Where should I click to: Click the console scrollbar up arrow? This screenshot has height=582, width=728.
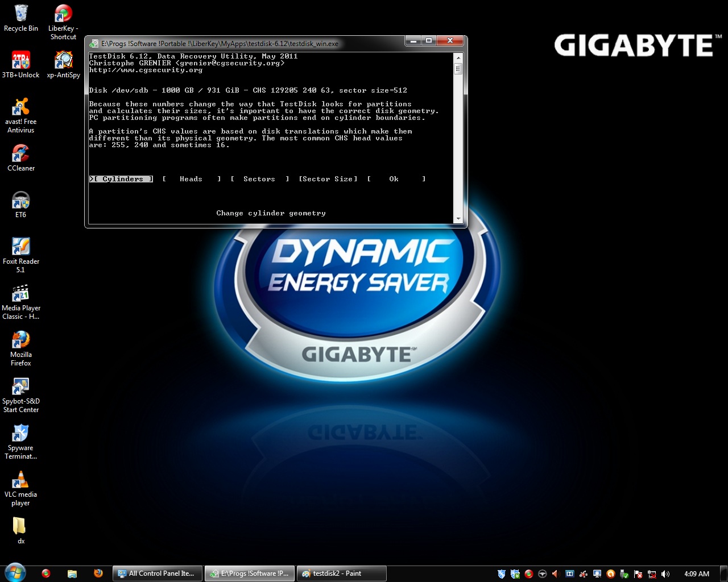458,57
